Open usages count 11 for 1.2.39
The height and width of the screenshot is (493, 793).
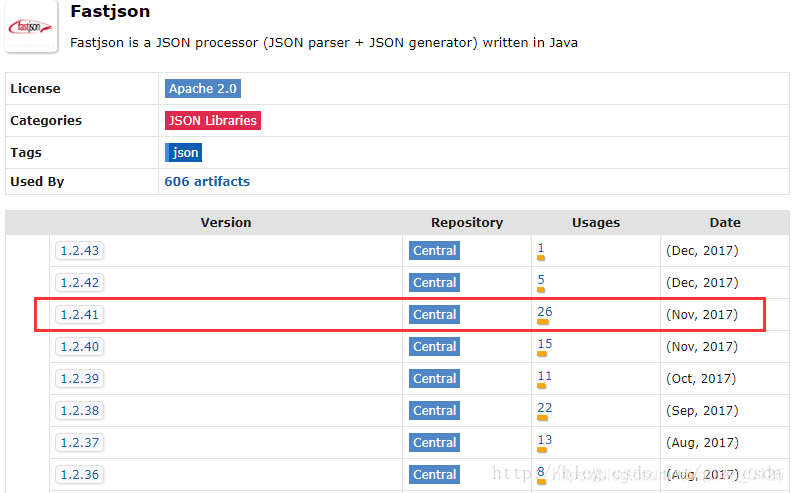tap(545, 376)
